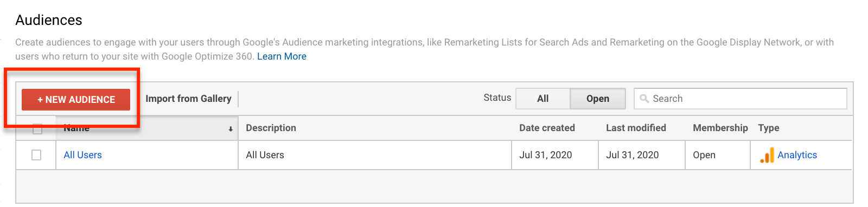Sort by the Description column header
This screenshot has width=868, height=207.
271,128
